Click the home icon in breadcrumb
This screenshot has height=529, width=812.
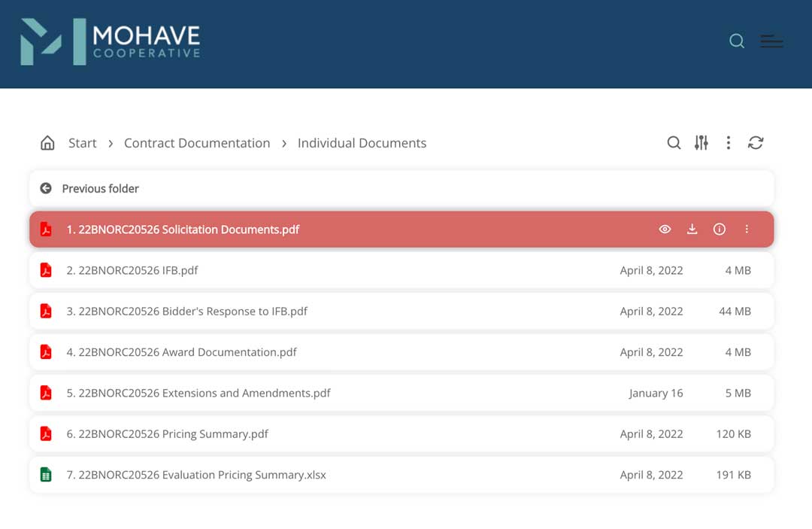point(47,142)
